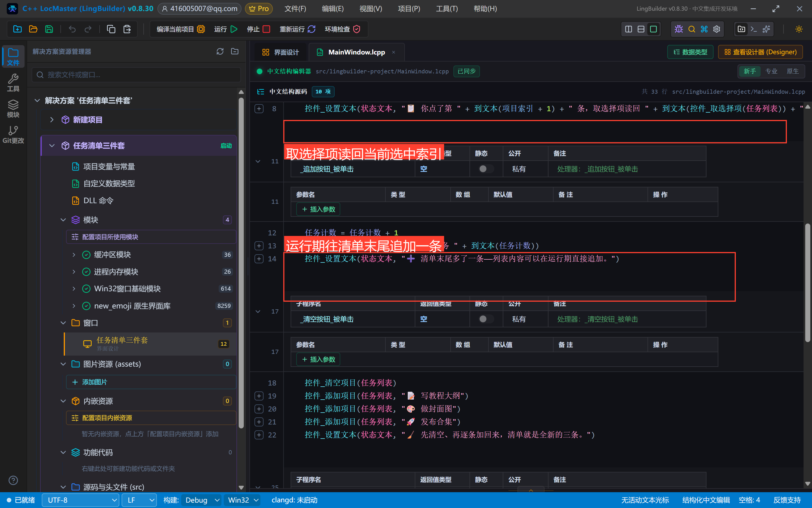
Task: Open the UTF-8 encoding dropdown
Action: click(80, 500)
